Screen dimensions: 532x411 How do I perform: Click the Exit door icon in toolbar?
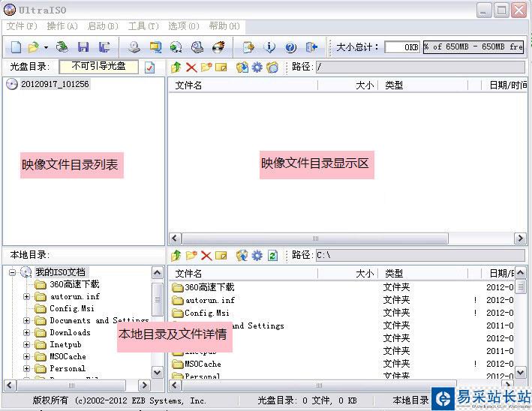(311, 47)
